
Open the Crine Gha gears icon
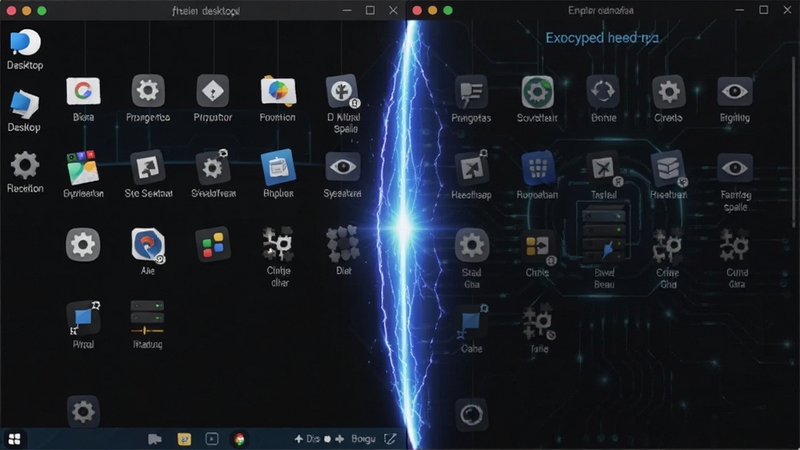(668, 245)
